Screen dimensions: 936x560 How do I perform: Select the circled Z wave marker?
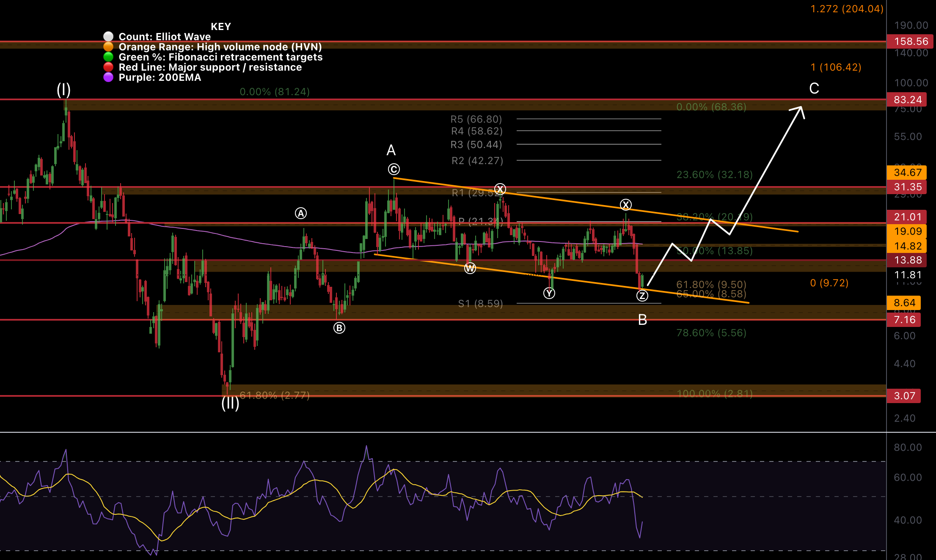click(x=642, y=295)
